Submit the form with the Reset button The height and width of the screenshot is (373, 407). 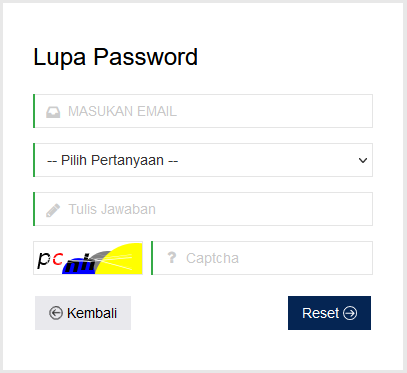pos(329,313)
